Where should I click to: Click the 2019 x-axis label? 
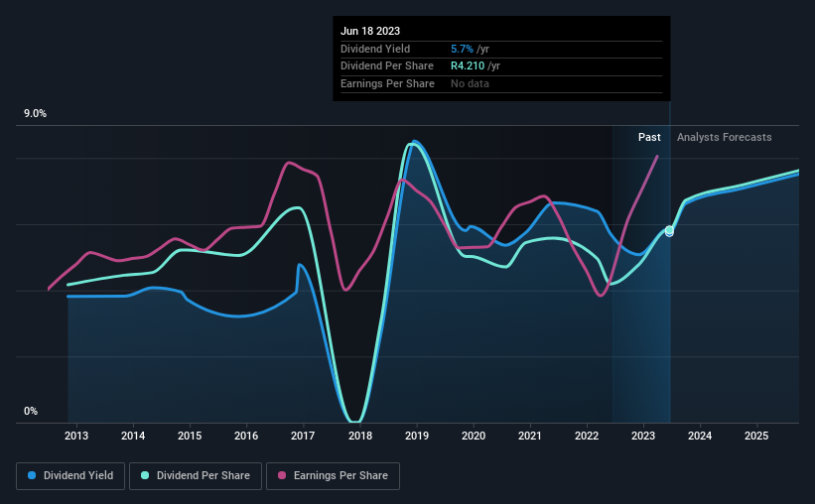[417, 436]
